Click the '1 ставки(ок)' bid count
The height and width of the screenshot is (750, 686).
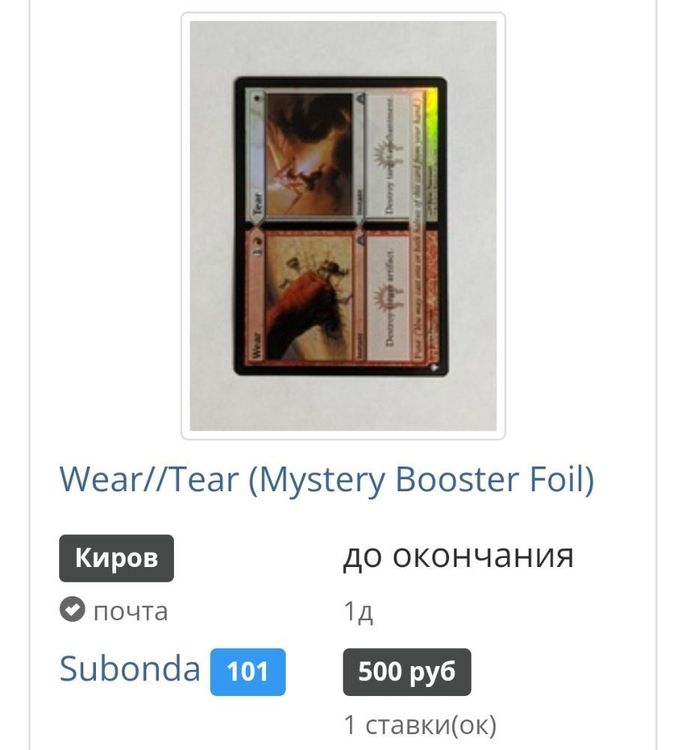coord(420,725)
